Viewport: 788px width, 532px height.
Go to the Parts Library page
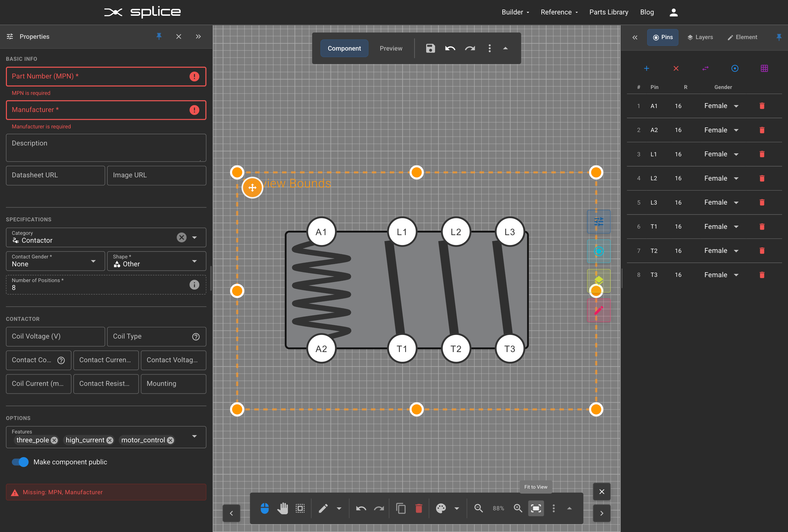[609, 12]
